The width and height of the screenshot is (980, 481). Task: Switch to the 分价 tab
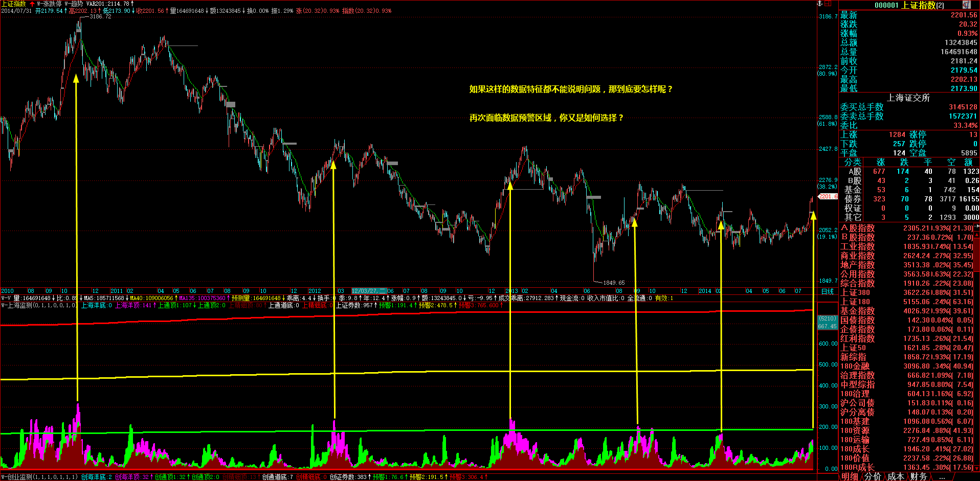(873, 476)
